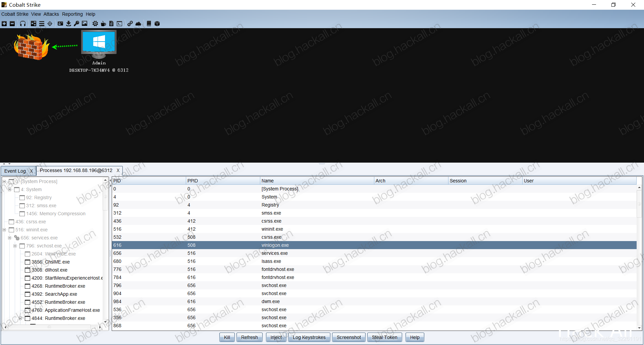Click the gears icon beside 656: services.exe
Viewport: 644px width, 345px height.
click(17, 238)
